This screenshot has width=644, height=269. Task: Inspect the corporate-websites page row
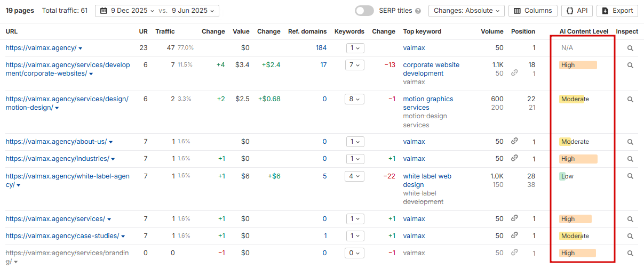click(x=630, y=66)
